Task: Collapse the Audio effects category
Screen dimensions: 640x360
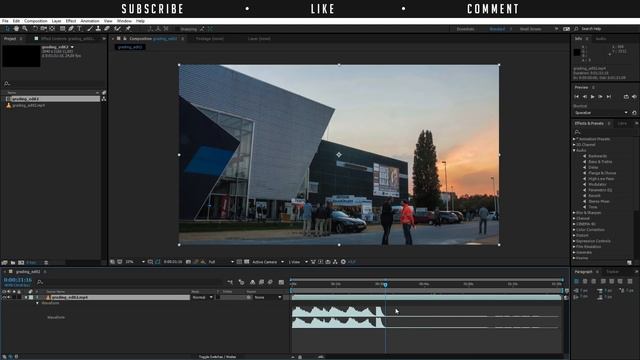Action: coord(574,150)
